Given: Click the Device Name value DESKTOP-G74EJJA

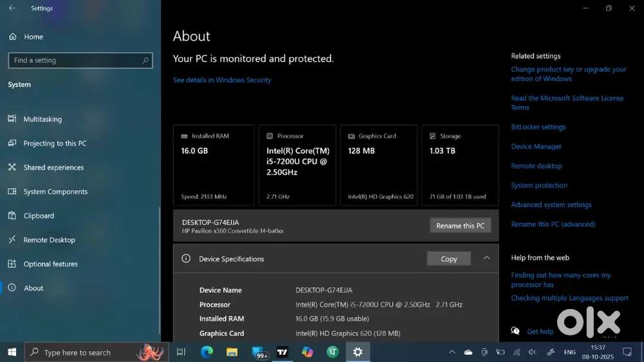Looking at the screenshot, I should pyautogui.click(x=324, y=290).
